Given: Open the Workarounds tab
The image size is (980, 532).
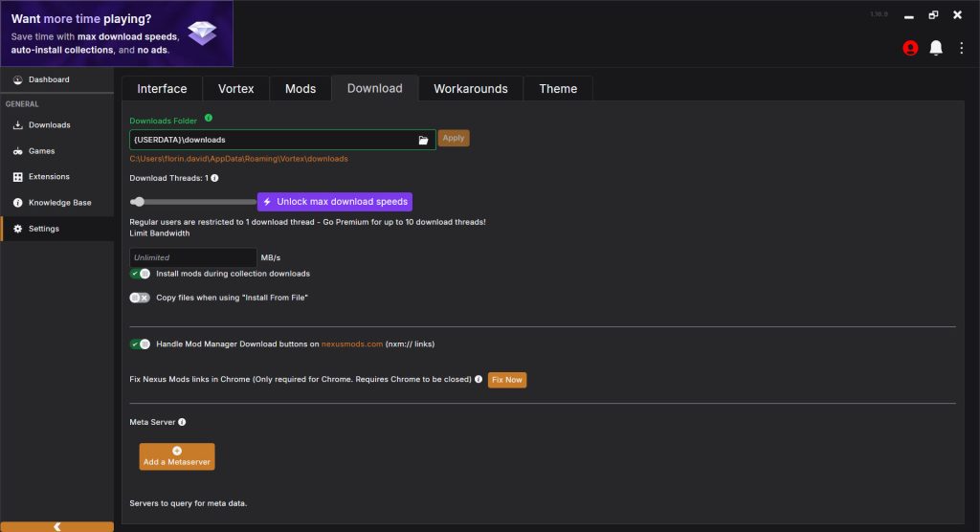Looking at the screenshot, I should pos(471,89).
